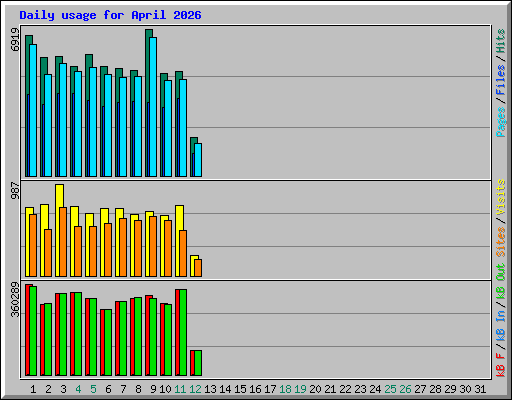Click the day 11 green kB bar

[183, 333]
